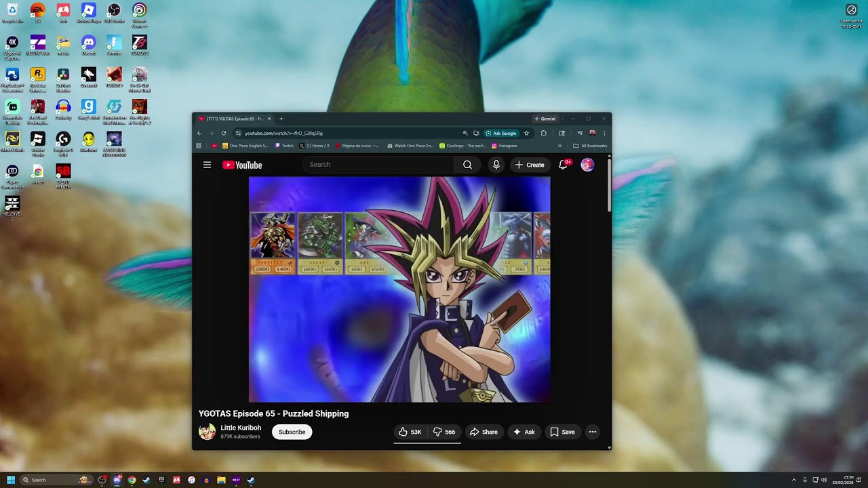The height and width of the screenshot is (488, 868).
Task: Open the EA desktop icon
Action: (38, 13)
